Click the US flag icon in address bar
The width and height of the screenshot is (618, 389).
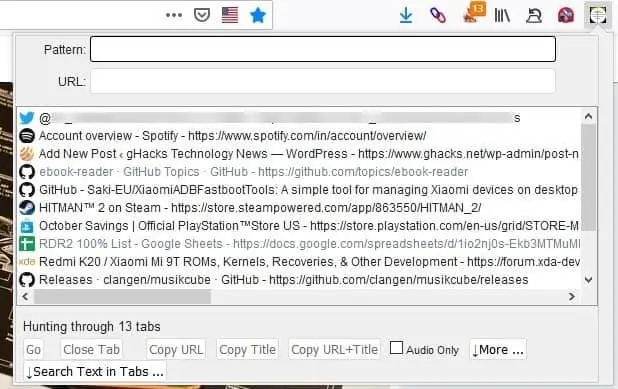point(230,15)
